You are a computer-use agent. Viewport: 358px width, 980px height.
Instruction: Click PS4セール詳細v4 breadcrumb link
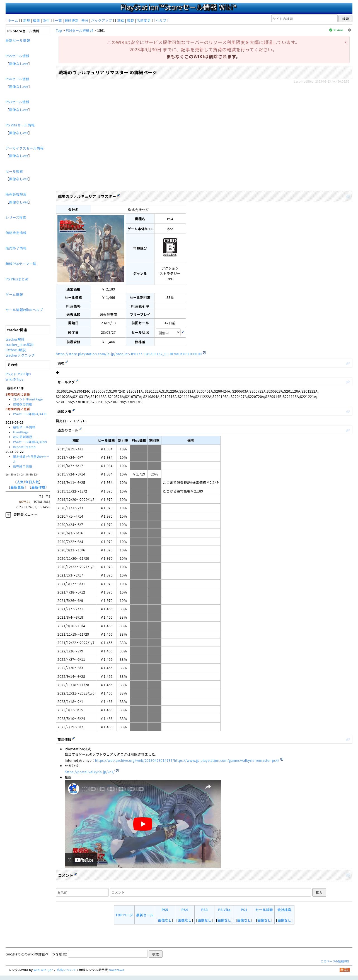79,30
